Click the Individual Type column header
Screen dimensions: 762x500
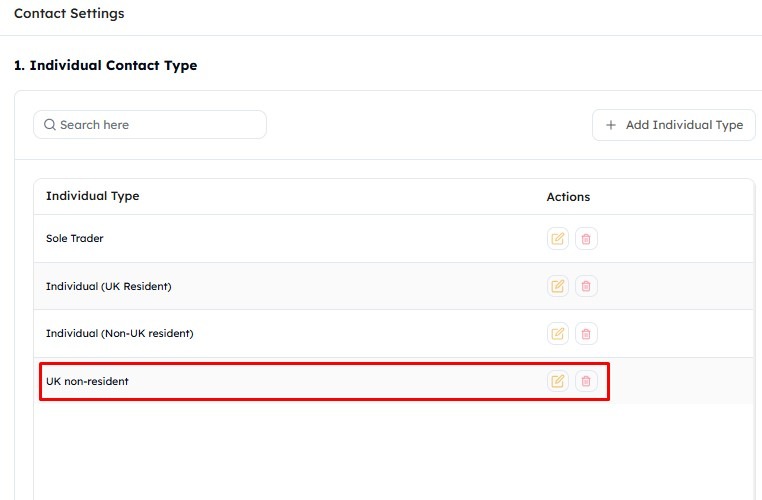[92, 196]
